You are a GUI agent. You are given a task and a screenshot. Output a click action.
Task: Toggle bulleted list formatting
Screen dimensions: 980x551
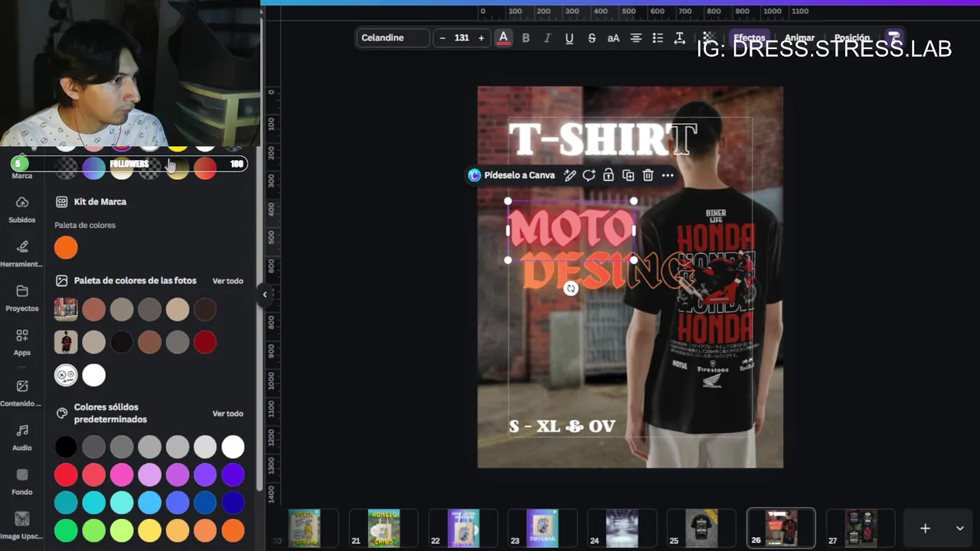(x=657, y=37)
